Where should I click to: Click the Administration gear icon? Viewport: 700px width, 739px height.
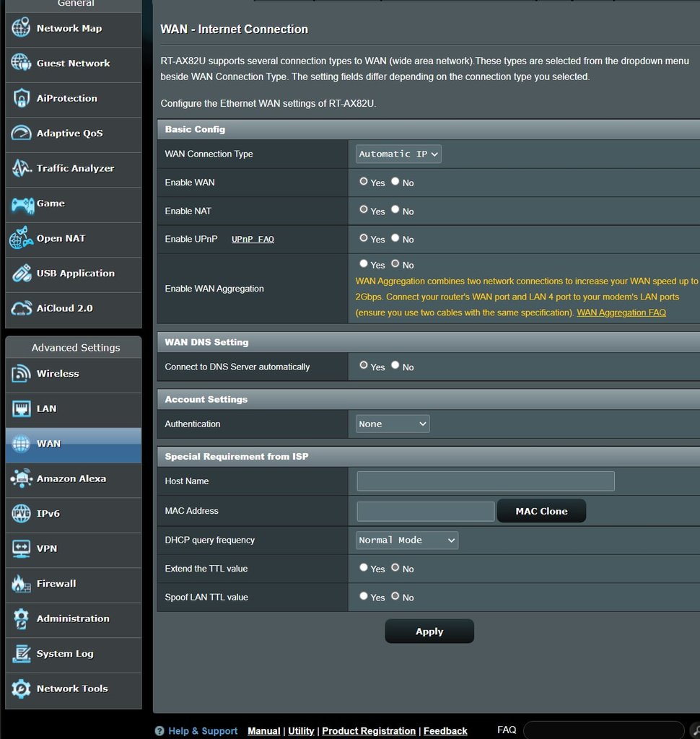pos(22,619)
